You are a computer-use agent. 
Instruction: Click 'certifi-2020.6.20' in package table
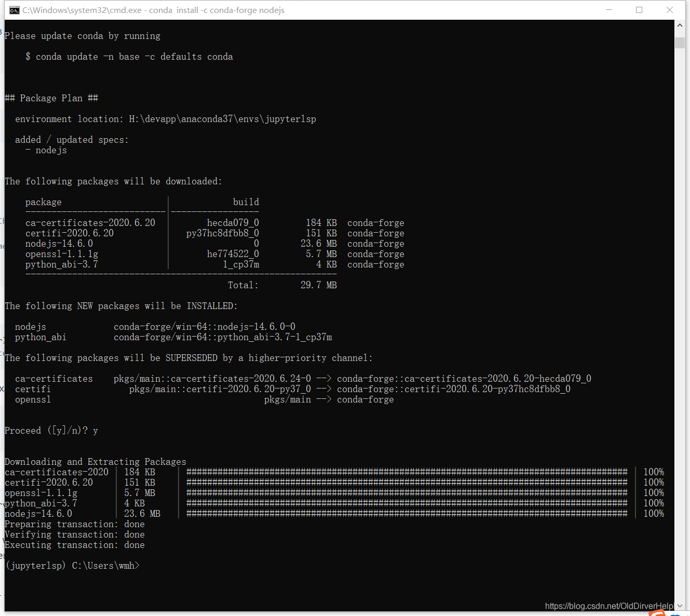70,233
